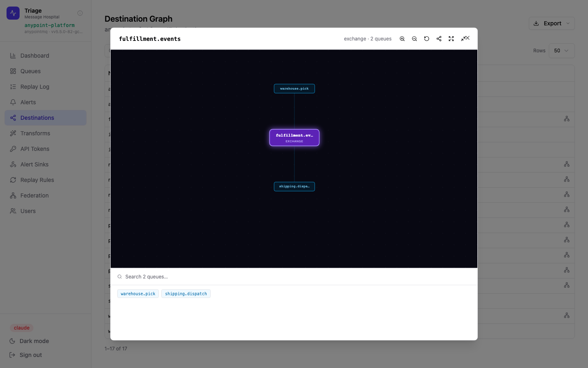The width and height of the screenshot is (588, 368).
Task: Go to Federation in the sidebar
Action: (x=46, y=195)
